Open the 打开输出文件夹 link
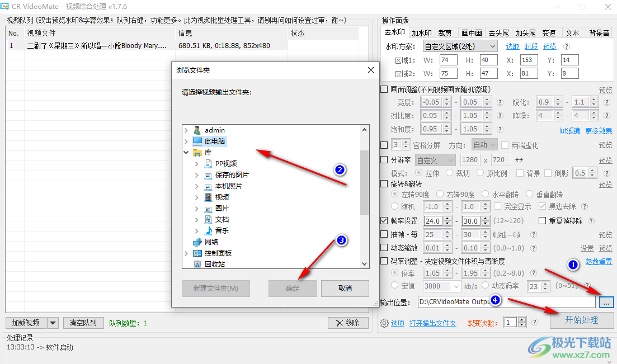Viewport: 617px width, 364px height. coord(433,323)
